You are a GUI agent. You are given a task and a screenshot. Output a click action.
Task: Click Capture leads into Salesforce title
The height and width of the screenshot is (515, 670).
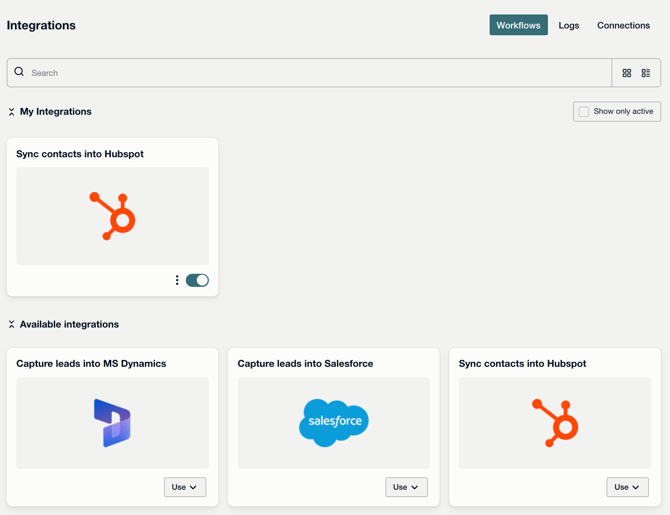click(x=305, y=364)
